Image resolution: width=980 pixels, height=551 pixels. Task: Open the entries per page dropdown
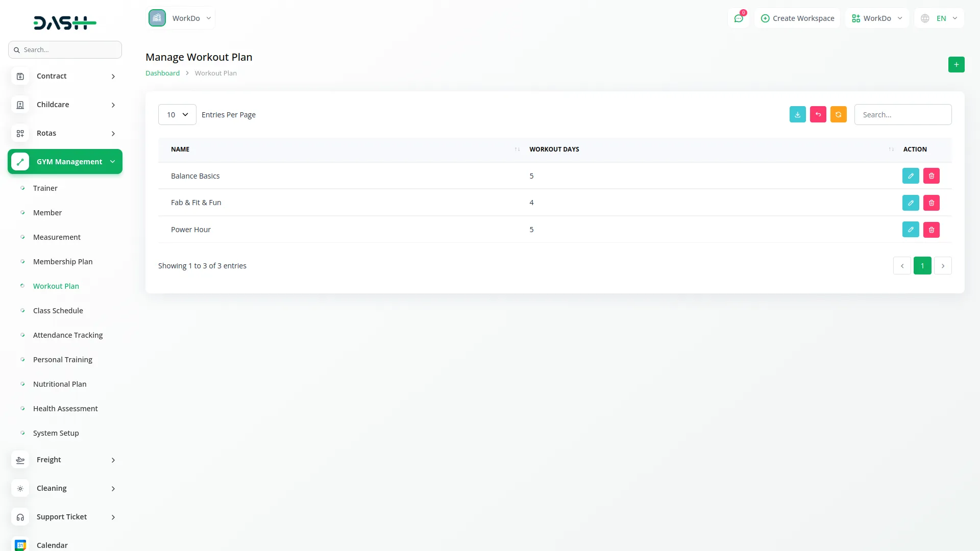pos(177,115)
